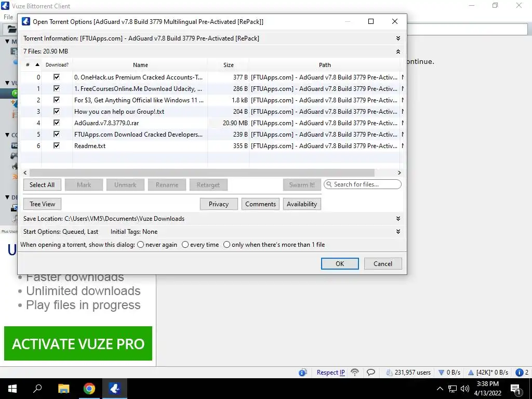This screenshot has width=532, height=399.
Task: Toggle download of AdGuard.v7.8.3779.0.rar
Action: 57,123
